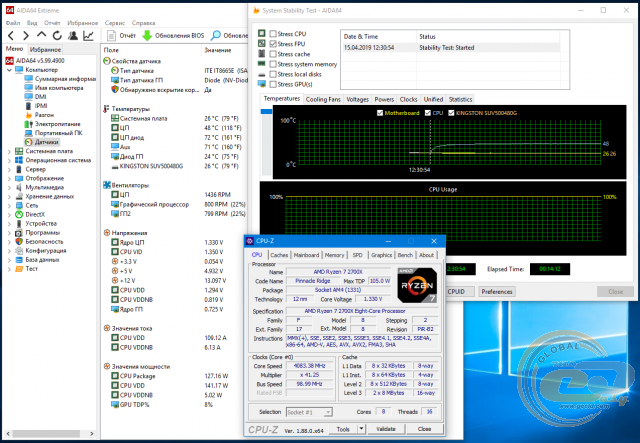640x443 pixels.
Task: Go up one level with Up arrow
Action: tap(41, 35)
